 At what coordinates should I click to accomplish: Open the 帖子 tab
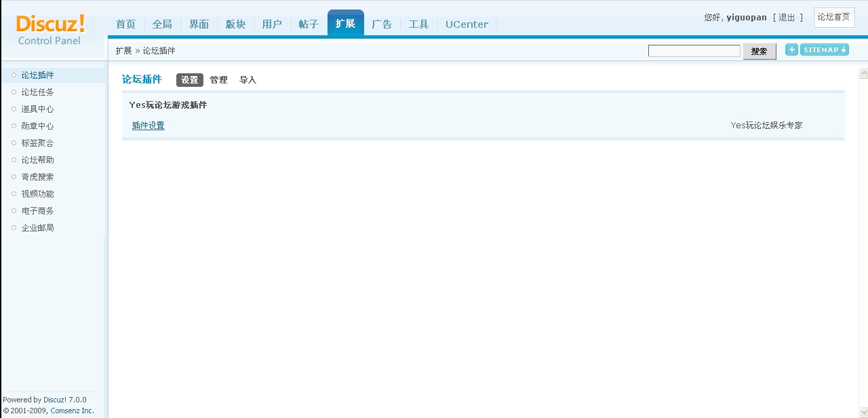309,24
